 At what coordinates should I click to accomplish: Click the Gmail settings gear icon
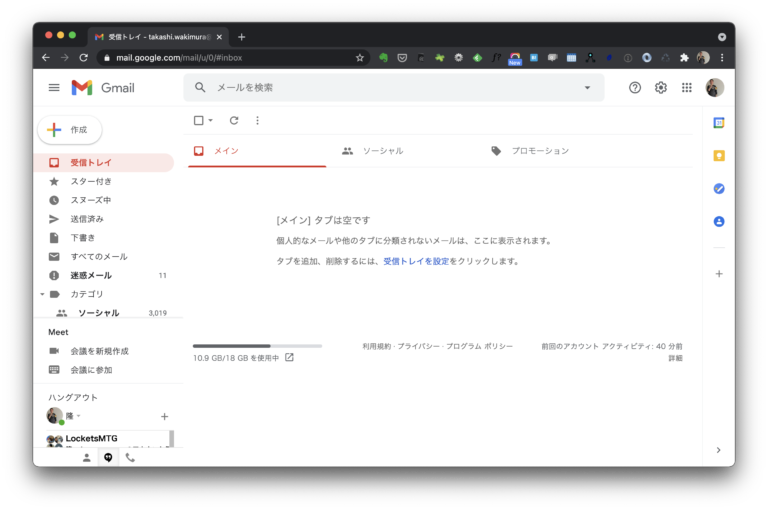click(660, 88)
